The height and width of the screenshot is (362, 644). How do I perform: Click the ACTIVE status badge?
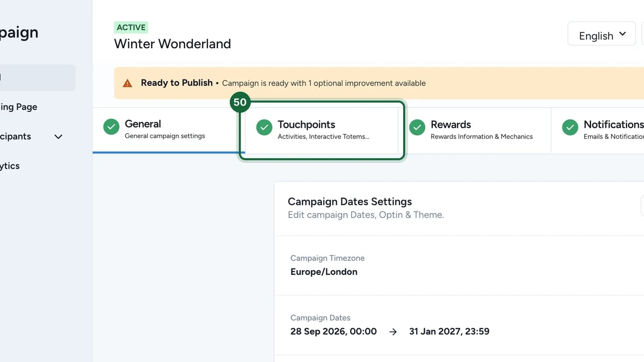pyautogui.click(x=131, y=27)
